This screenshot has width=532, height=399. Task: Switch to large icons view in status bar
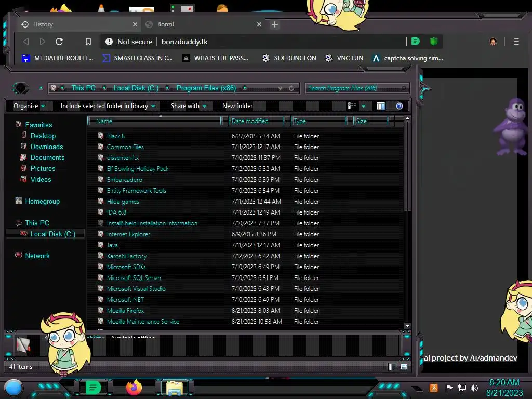coord(404,367)
